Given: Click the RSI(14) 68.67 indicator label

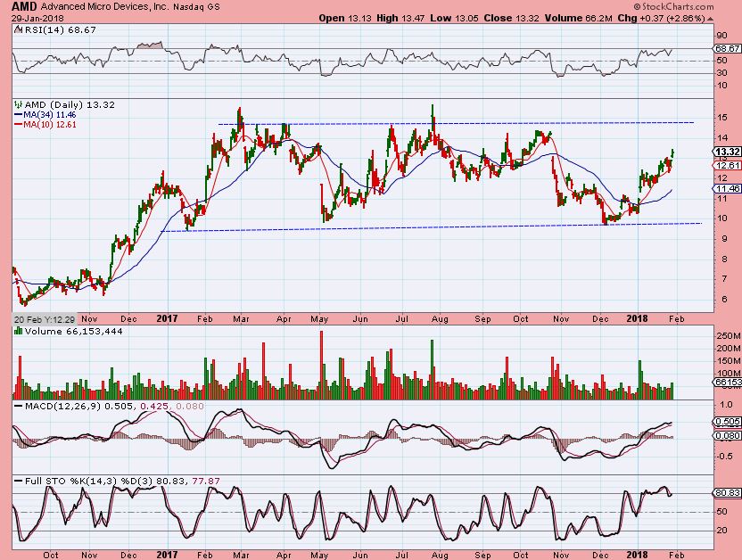Looking at the screenshot, I should tap(59, 29).
